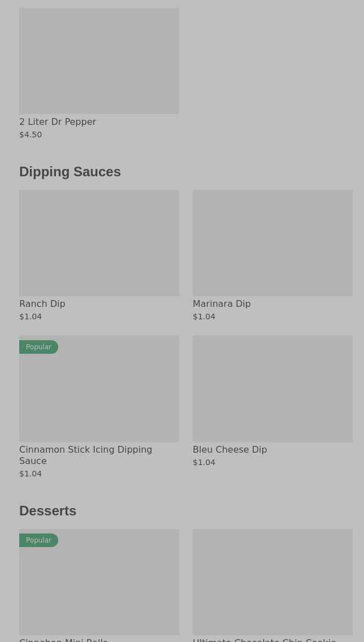Open the Cinnabon Mini Rolls product image
The width and height of the screenshot is (364, 642).
tap(99, 588)
